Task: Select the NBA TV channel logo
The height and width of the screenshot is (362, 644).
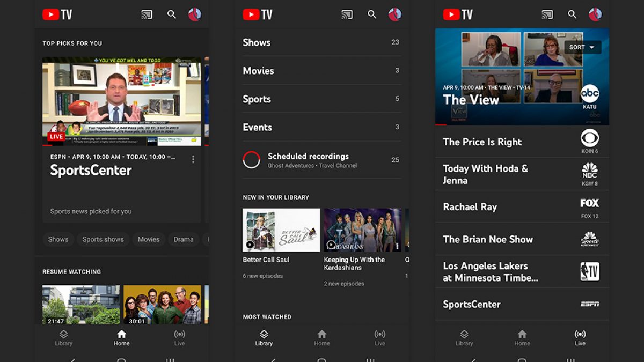Action: [589, 271]
